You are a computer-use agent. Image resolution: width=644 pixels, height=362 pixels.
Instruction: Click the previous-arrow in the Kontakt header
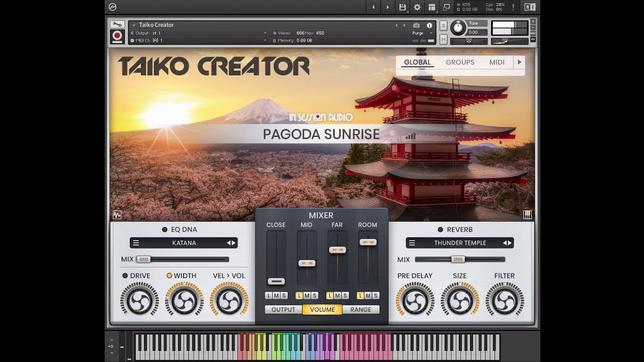click(373, 7)
